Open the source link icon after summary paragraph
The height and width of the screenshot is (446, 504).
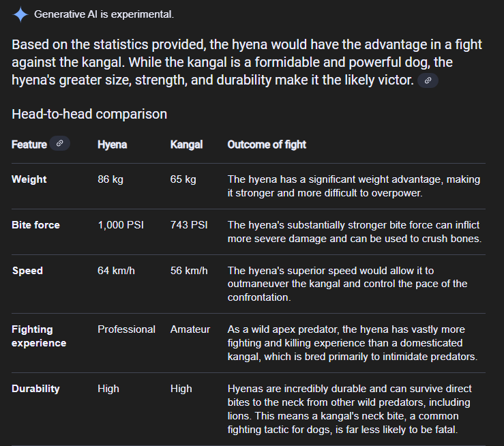click(x=428, y=80)
